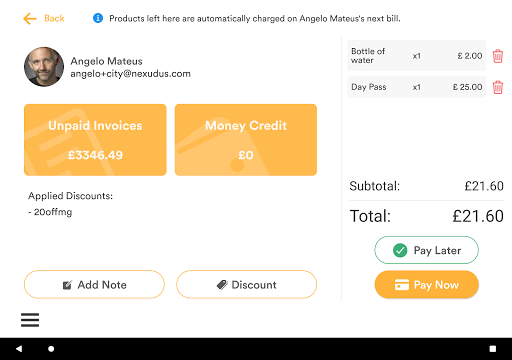Open the hamburger menu icon

(30, 320)
